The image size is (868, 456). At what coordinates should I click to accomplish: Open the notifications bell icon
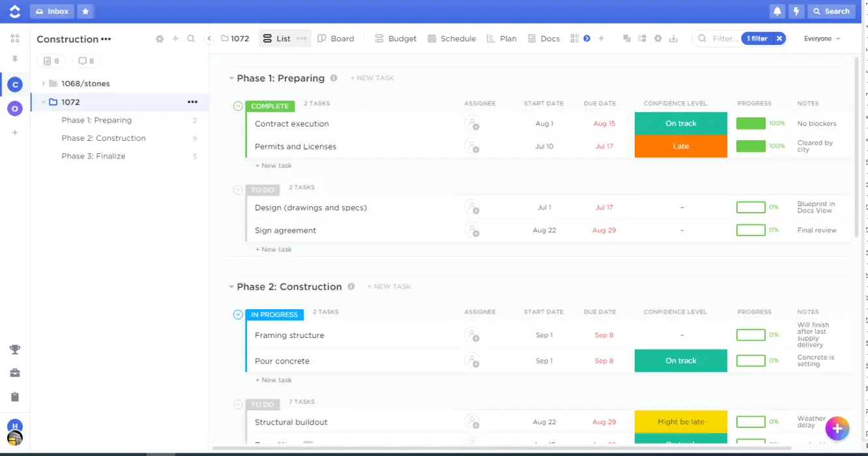point(777,11)
